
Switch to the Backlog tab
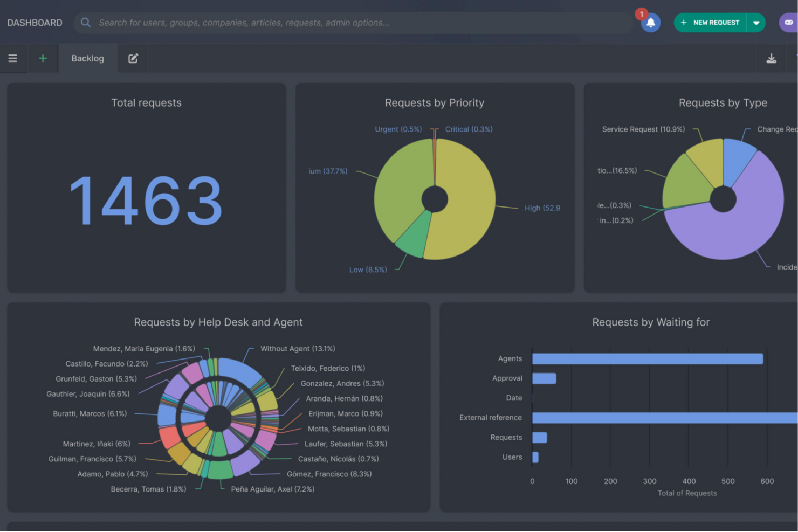(87, 58)
